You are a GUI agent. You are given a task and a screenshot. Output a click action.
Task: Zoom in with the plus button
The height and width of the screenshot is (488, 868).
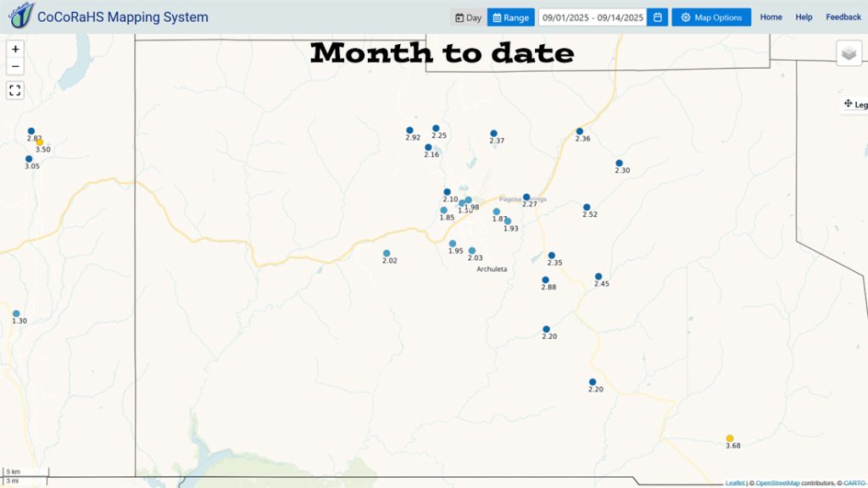[15, 49]
